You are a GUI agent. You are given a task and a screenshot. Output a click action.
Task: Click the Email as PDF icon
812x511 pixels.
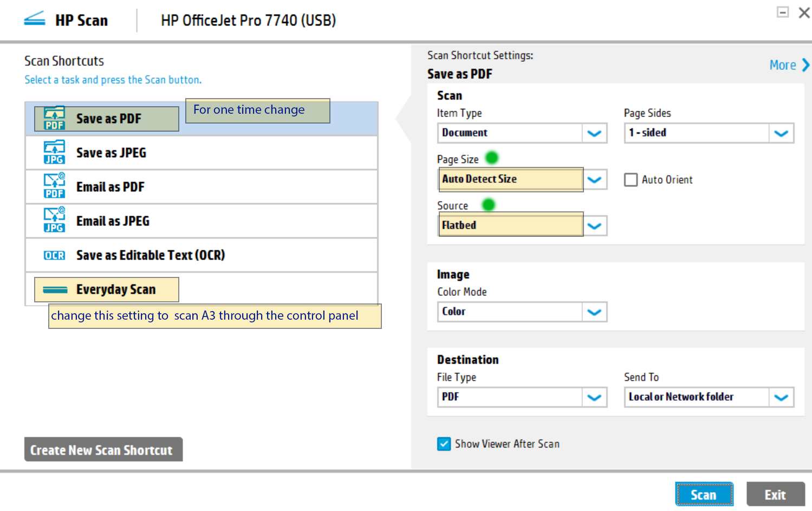(x=54, y=186)
